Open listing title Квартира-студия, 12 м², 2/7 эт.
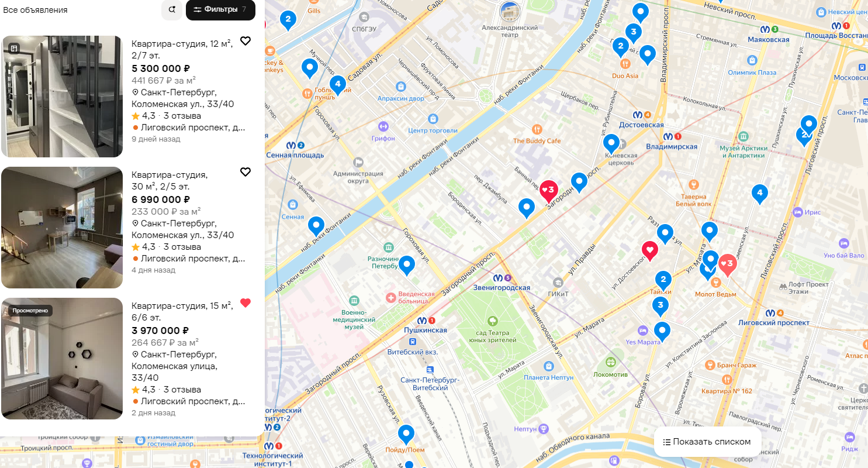This screenshot has height=468, width=868. pyautogui.click(x=182, y=50)
